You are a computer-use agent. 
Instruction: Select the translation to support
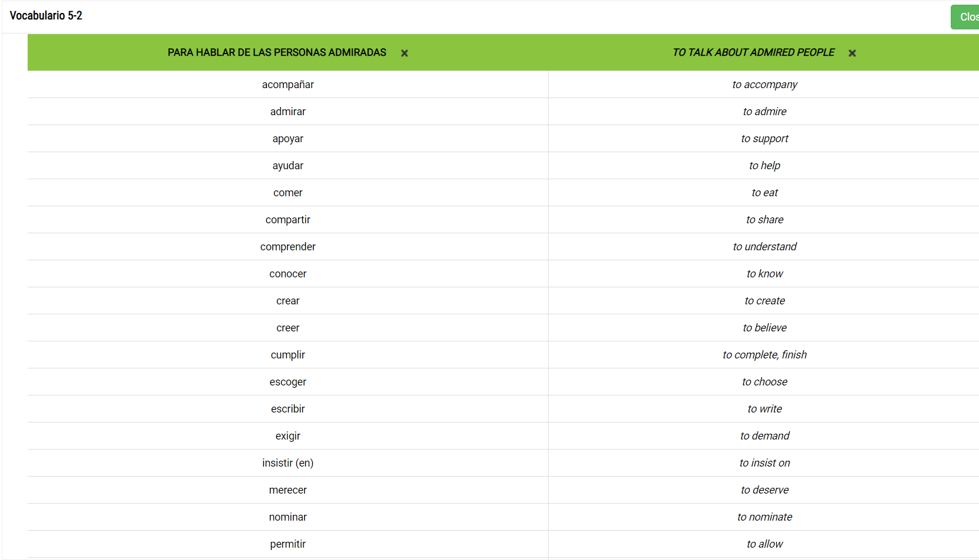765,139
